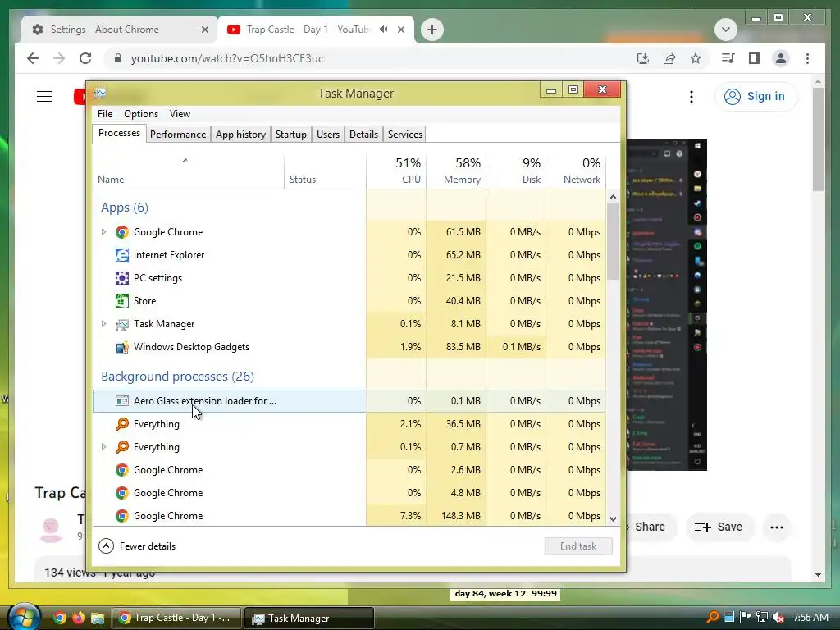
Task: Open the View menu
Action: [x=180, y=114]
